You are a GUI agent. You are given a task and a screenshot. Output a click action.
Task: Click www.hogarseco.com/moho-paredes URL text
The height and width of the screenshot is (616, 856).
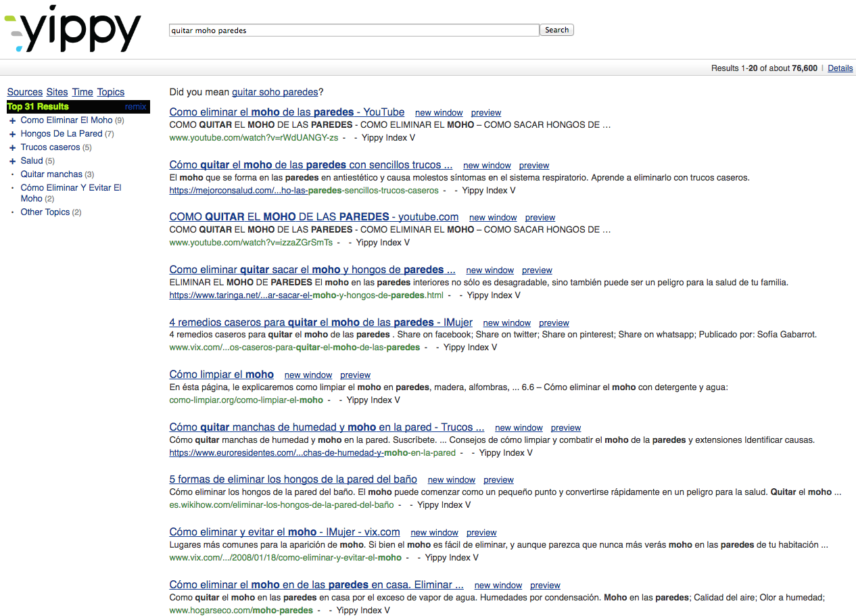241,611
